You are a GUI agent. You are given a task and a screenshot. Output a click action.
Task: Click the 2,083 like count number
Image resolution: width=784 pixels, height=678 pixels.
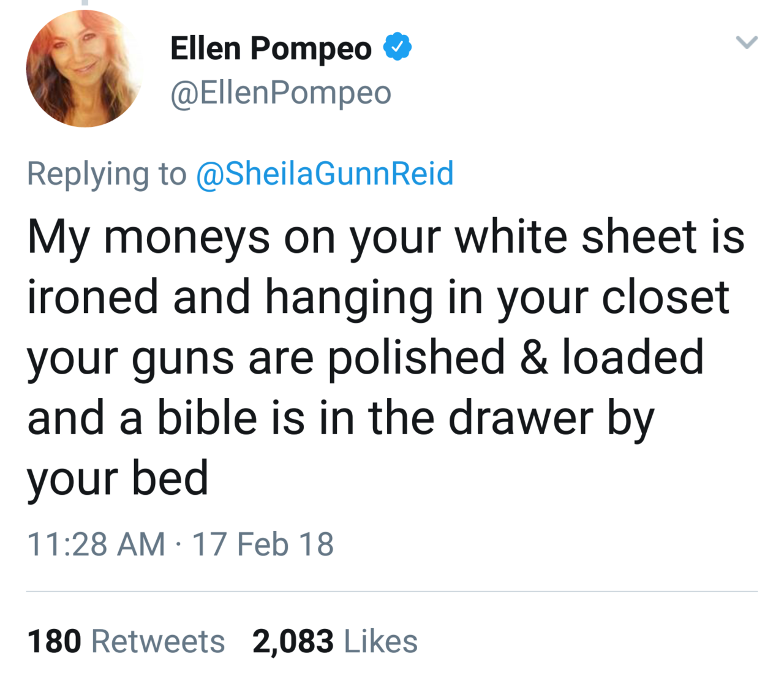tap(293, 641)
